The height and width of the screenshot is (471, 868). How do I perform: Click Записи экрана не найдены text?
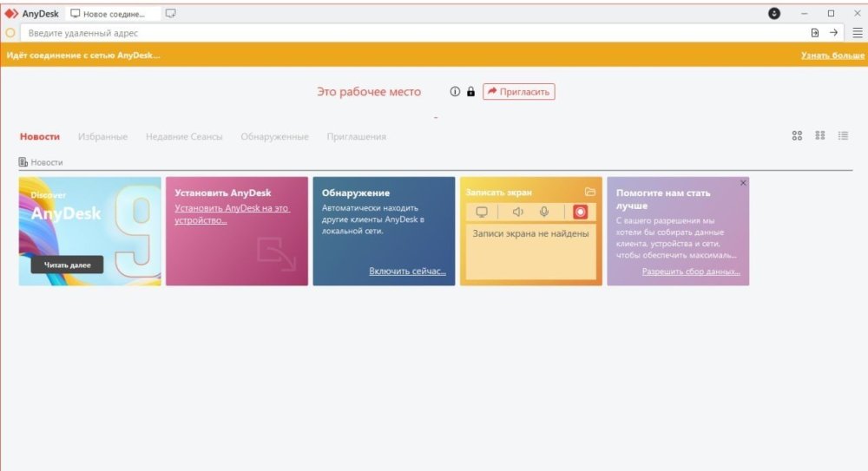point(530,233)
